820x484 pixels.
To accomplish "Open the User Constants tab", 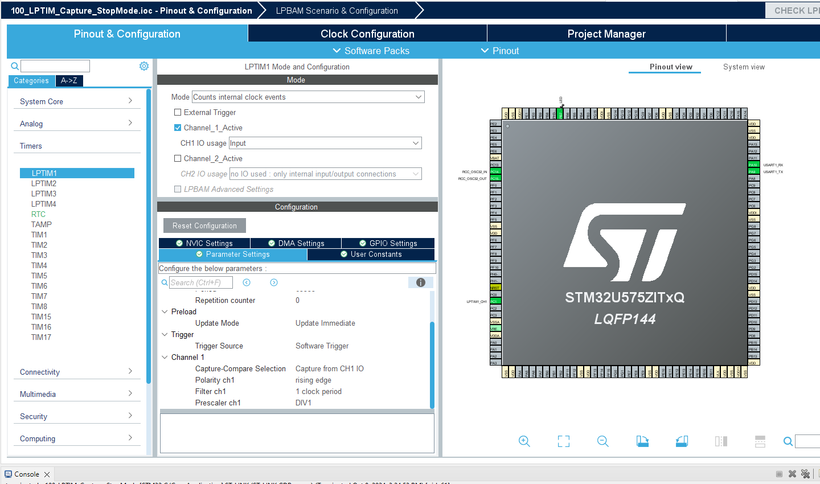I will coord(371,254).
